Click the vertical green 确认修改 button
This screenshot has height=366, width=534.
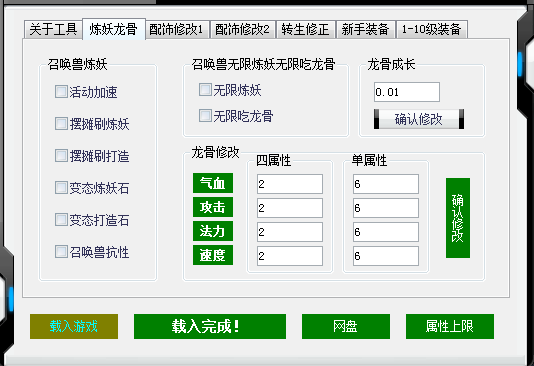[x=458, y=218]
